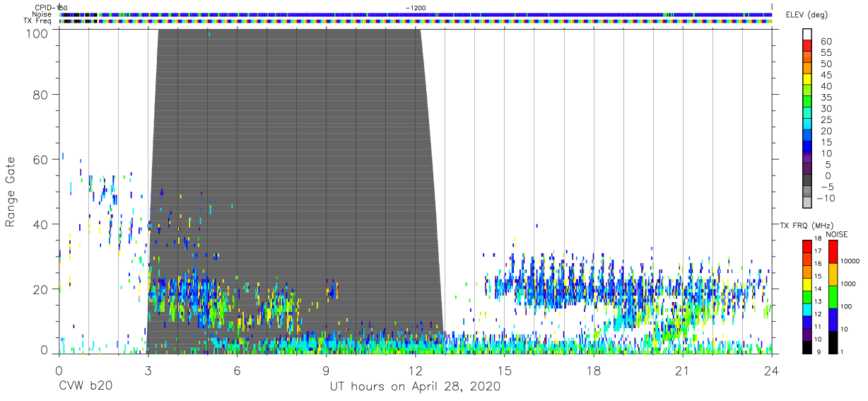This screenshot has height=401, width=868.
Task: Click the TX Freq color strip above the plot
Action: tap(416, 21)
